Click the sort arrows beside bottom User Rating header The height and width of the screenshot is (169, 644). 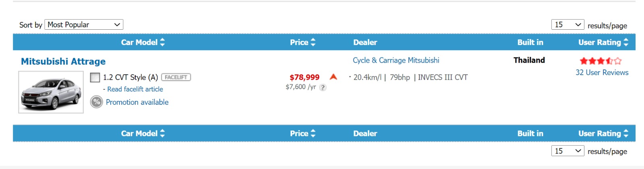(x=626, y=133)
